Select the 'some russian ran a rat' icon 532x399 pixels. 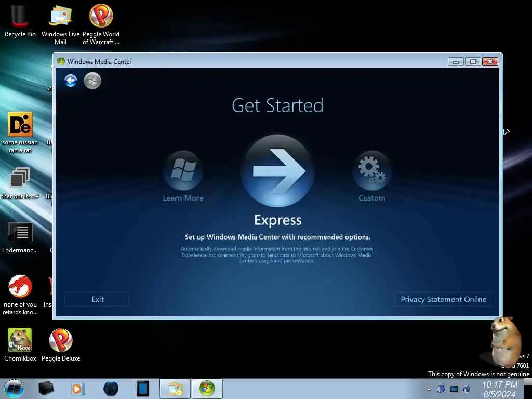pyautogui.click(x=20, y=132)
